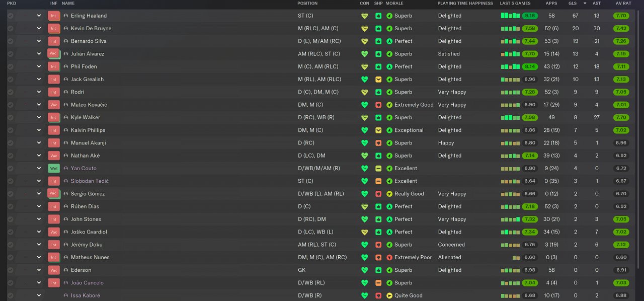This screenshot has height=301, width=644.
Task: Sort by the NAME column header
Action: click(x=68, y=4)
